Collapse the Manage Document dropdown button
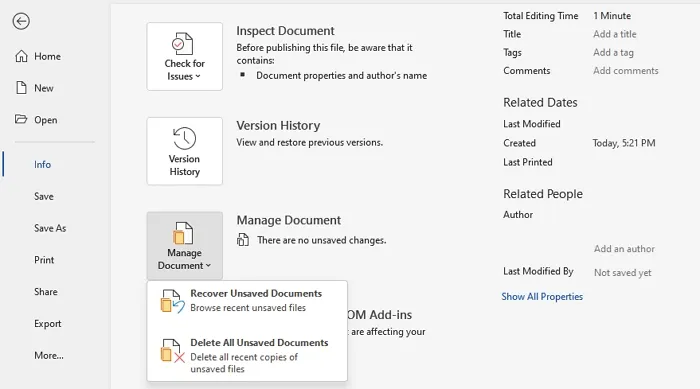This screenshot has width=700, height=389. 184,246
